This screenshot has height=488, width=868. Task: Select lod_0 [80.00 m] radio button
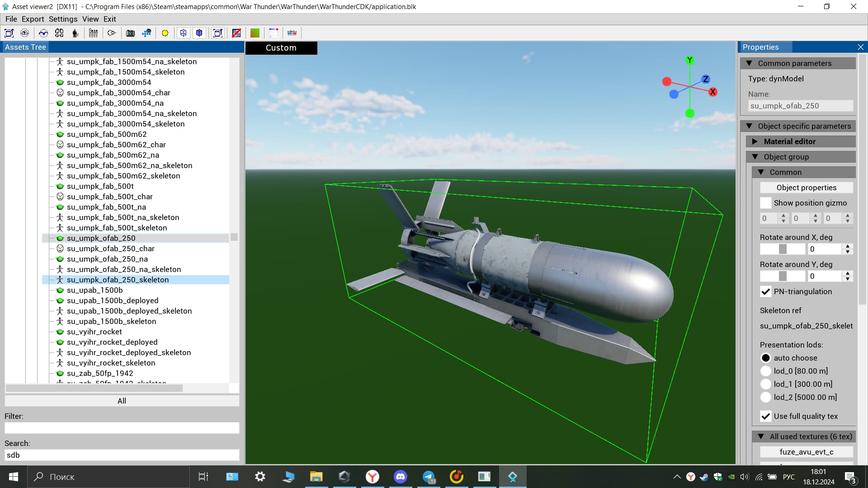point(765,371)
